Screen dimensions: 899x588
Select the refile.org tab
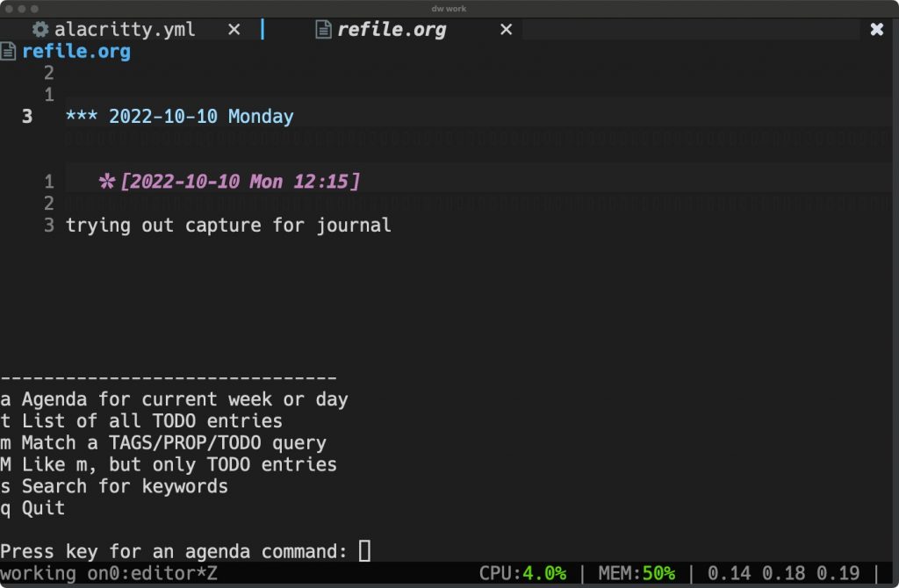coord(392,29)
